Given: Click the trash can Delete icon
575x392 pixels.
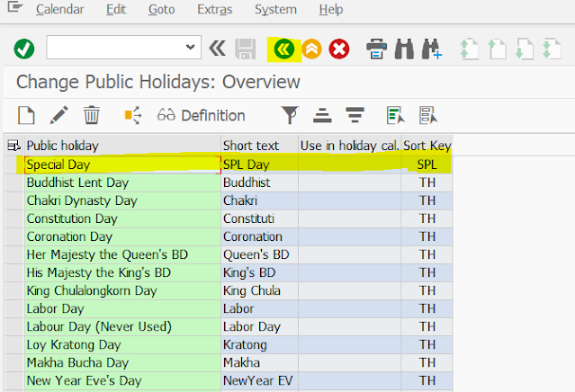Looking at the screenshot, I should tap(92, 115).
